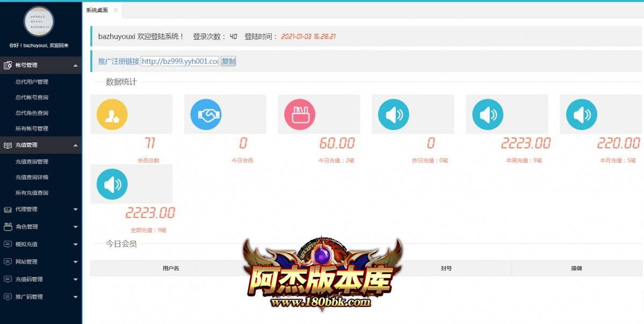The height and width of the screenshot is (324, 644).
Task: Collapse the 帐号管理 section arrow
Action: tap(75, 66)
